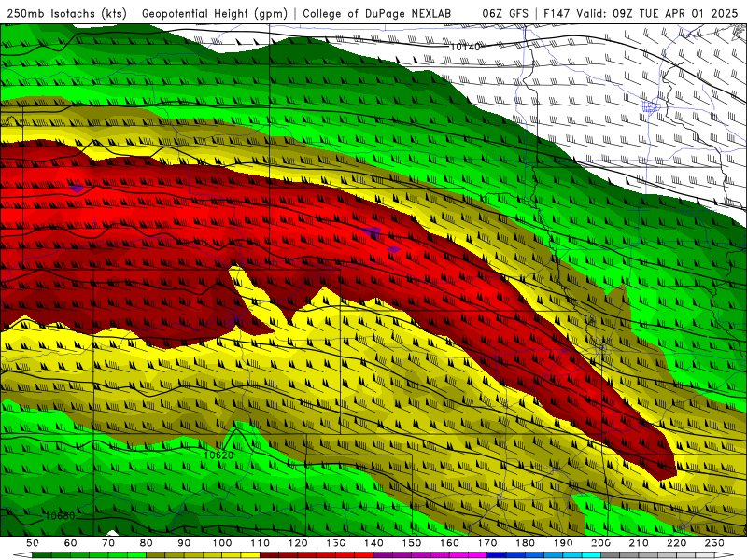Viewport: 747px width, 560px height.
Task: Click the 180 value on color scale
Action: 525,543
